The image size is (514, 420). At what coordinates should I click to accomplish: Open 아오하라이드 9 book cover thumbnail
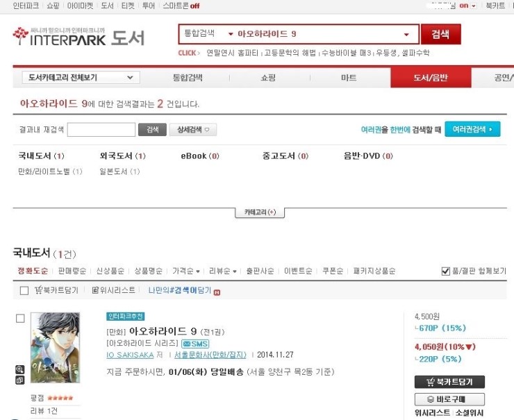56,348
